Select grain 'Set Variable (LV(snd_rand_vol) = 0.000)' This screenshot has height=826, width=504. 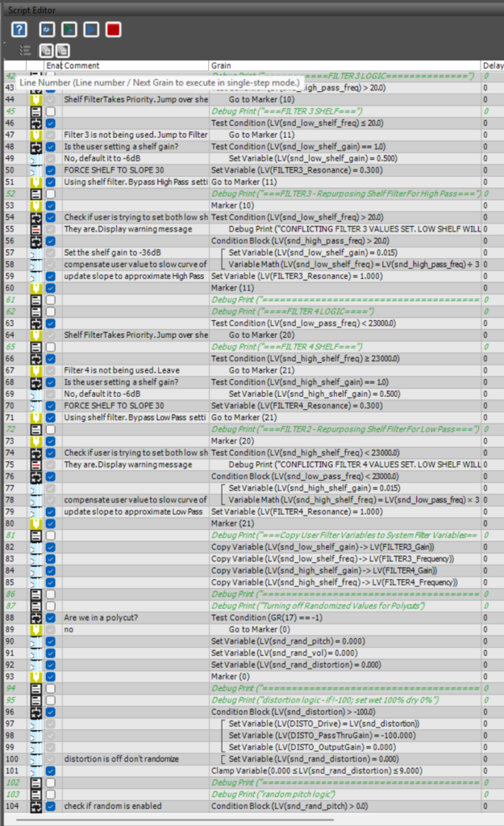pos(285,653)
